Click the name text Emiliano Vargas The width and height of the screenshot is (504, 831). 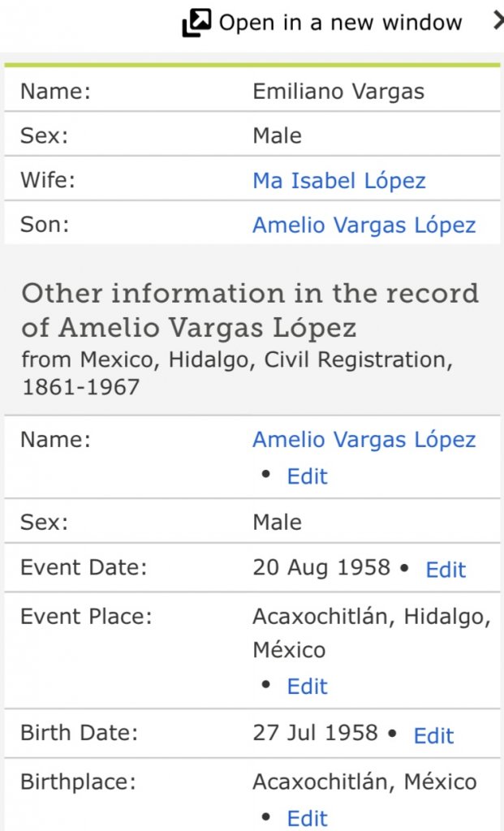tap(338, 91)
